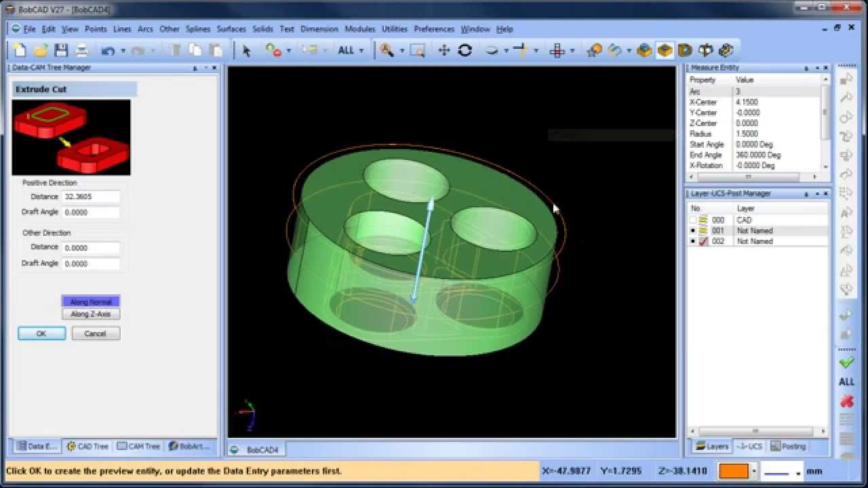Open a file with the folder icon

pyautogui.click(x=41, y=50)
